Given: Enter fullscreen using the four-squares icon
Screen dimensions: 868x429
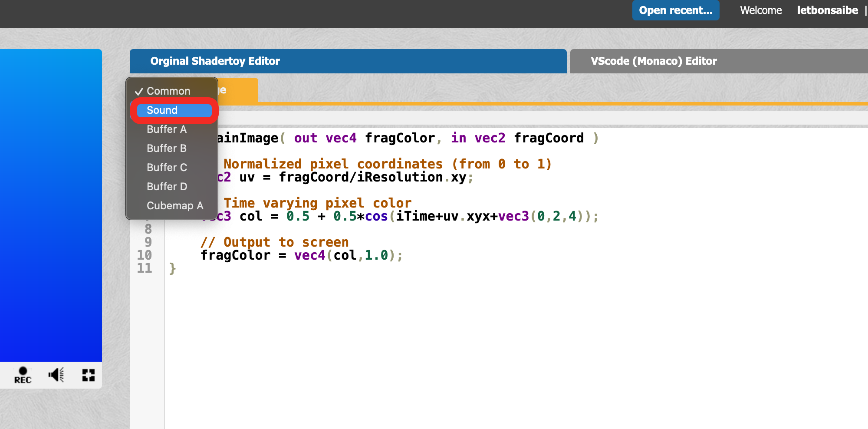Looking at the screenshot, I should [89, 375].
